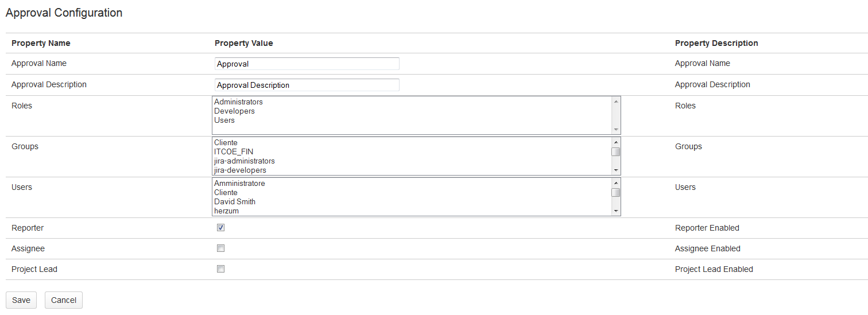Select Amministratore in the Users list
Screen dimensions: 868x315
pos(239,184)
